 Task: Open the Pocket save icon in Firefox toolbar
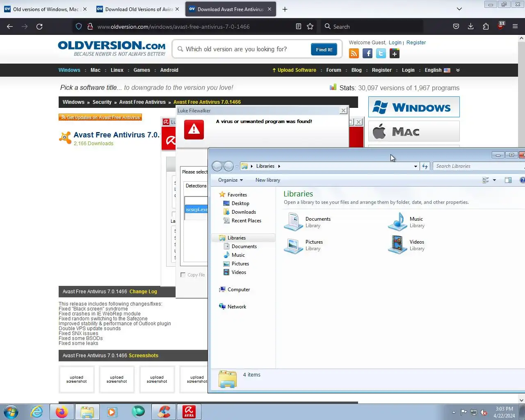(456, 27)
